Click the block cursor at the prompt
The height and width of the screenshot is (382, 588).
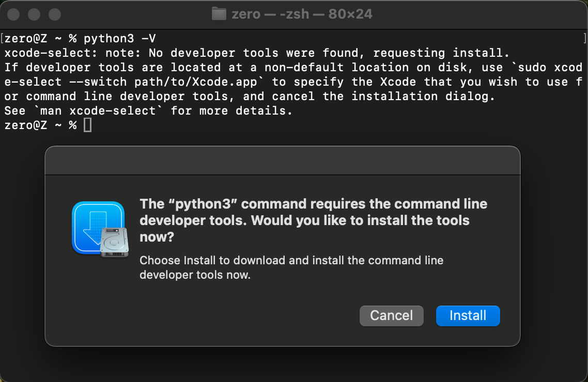[x=87, y=125]
